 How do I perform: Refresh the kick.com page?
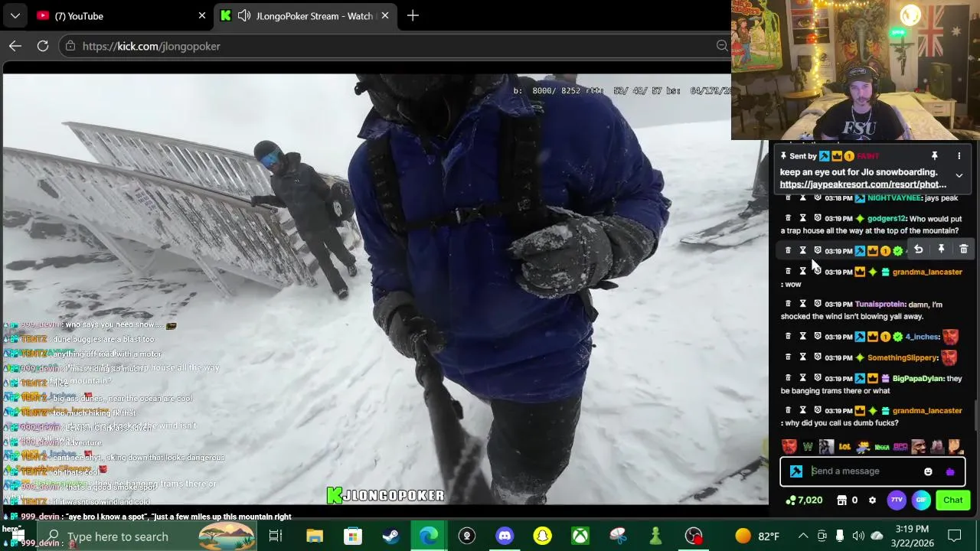pos(43,46)
